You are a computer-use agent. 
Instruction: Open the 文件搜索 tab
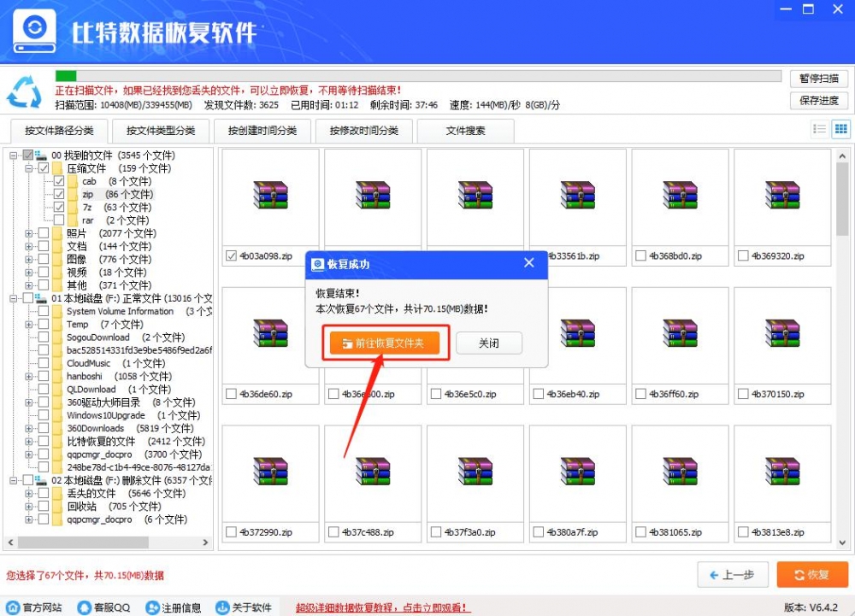pos(465,131)
